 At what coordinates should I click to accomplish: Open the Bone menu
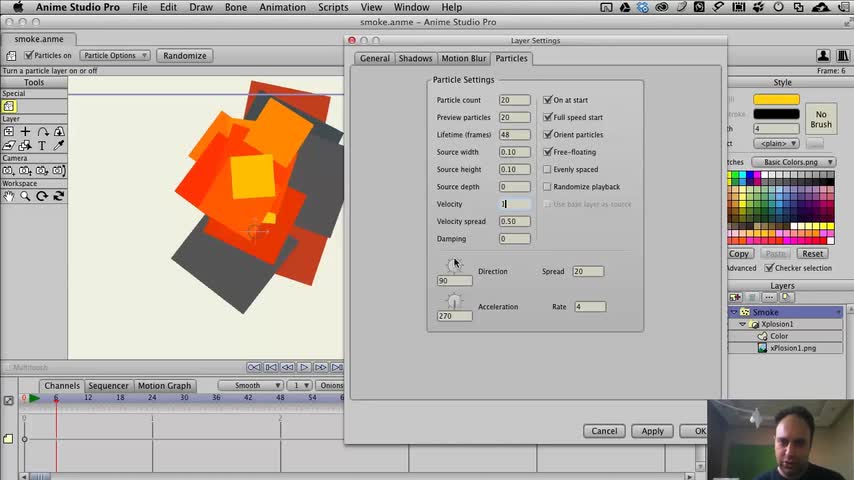click(235, 7)
